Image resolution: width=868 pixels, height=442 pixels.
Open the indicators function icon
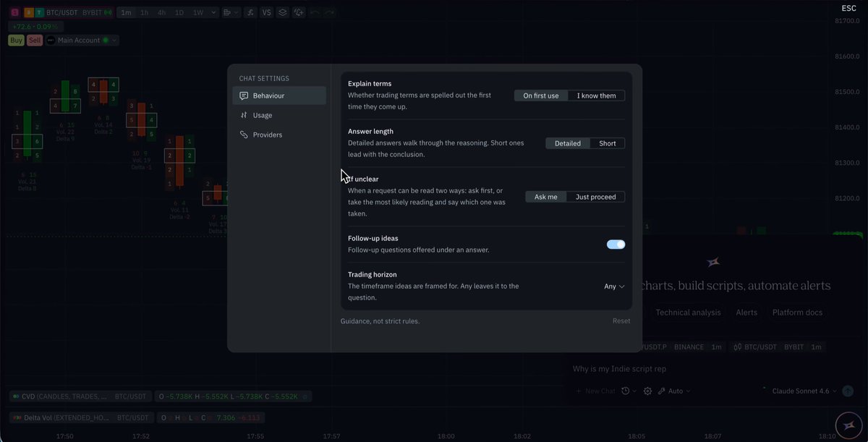click(250, 12)
